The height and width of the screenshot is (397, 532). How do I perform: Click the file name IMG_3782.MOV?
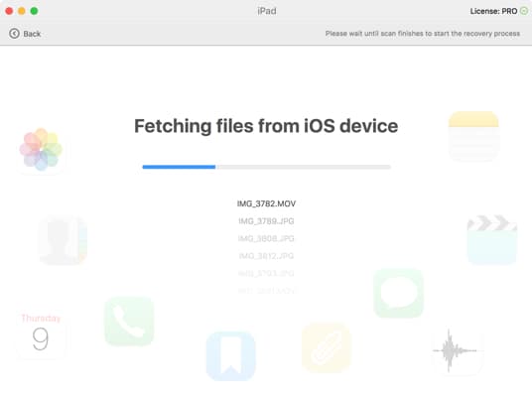(266, 203)
